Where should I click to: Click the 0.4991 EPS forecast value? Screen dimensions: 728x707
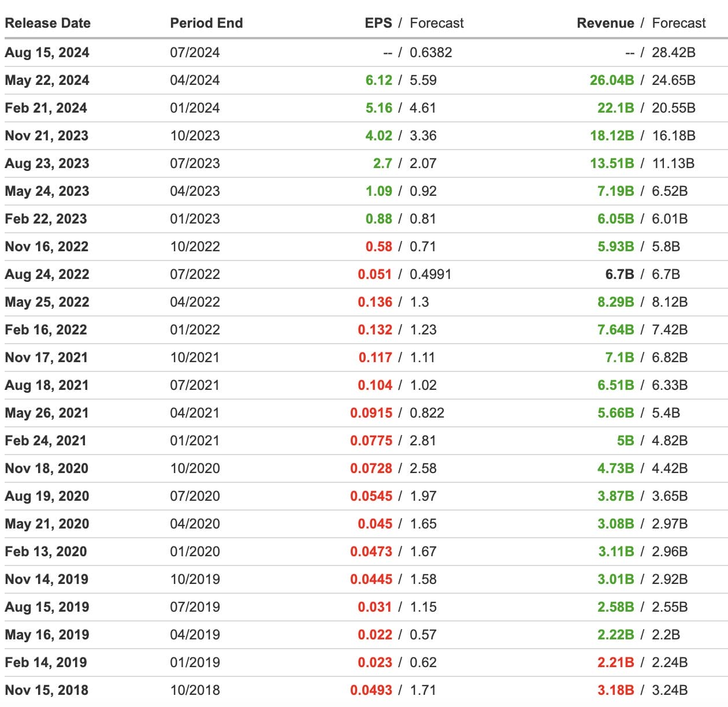click(x=430, y=274)
